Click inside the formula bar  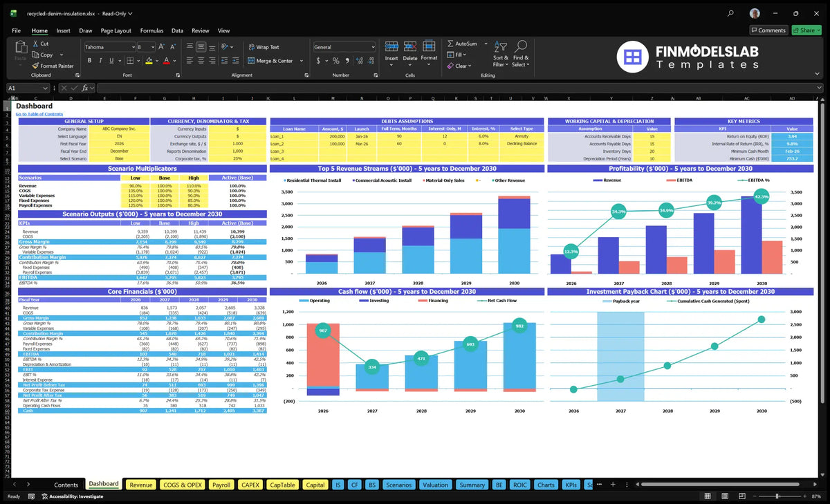[460, 88]
